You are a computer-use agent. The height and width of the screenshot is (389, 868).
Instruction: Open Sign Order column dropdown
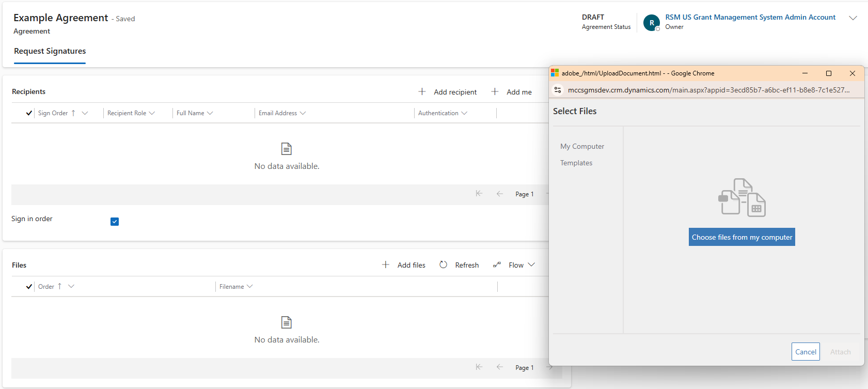[x=85, y=113]
